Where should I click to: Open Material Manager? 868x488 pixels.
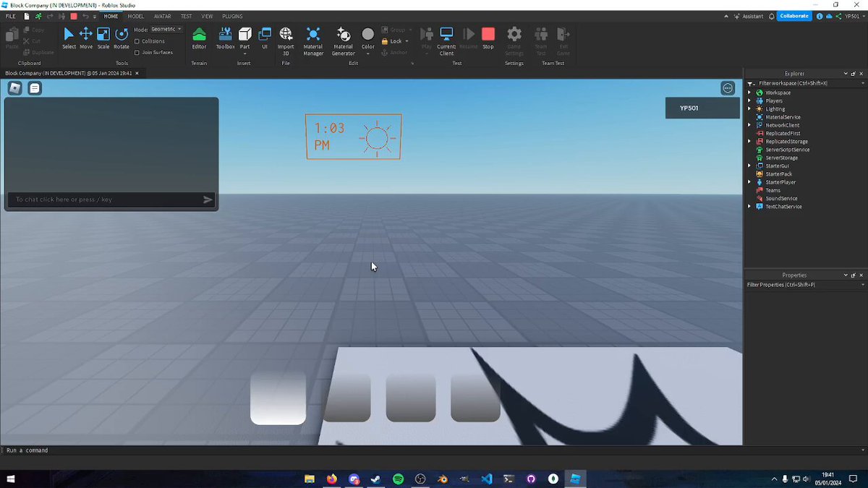point(313,41)
